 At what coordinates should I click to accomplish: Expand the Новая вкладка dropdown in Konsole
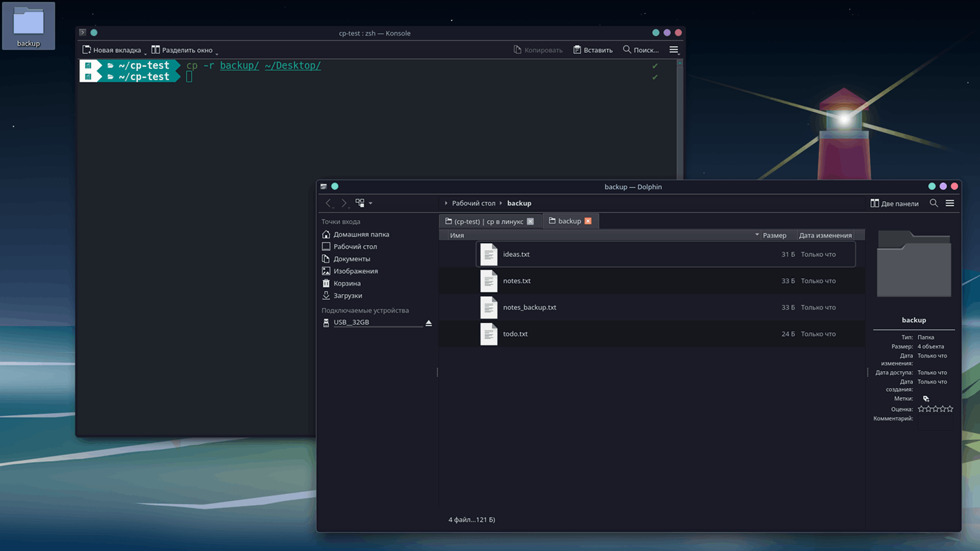145,52
